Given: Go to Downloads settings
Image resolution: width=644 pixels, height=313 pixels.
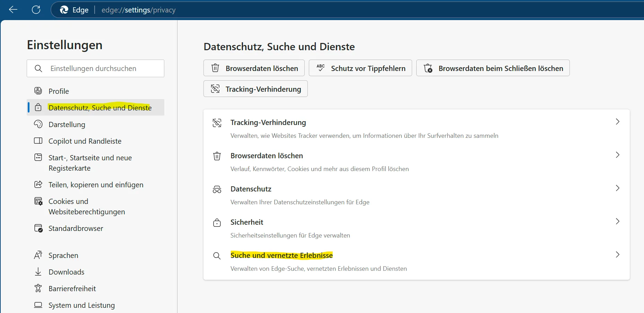Looking at the screenshot, I should coord(95,272).
